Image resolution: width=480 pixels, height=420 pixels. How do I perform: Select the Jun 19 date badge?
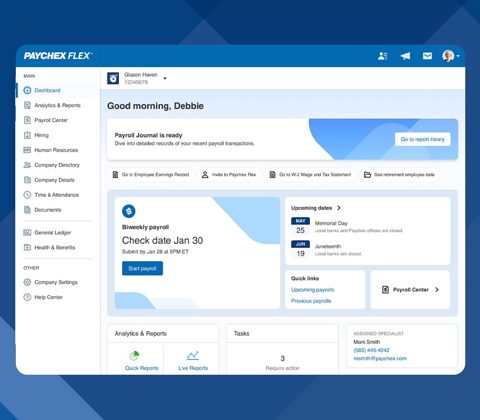pos(300,249)
